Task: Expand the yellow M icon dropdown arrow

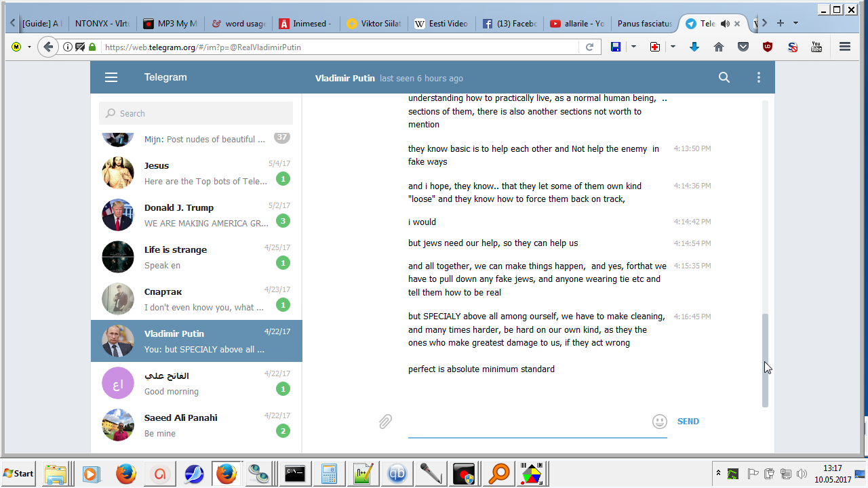Action: pos(29,47)
